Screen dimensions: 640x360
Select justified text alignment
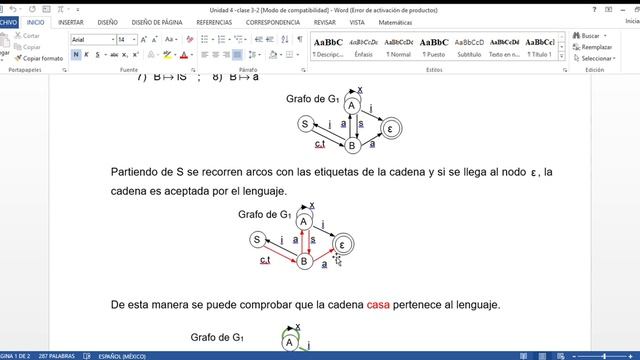pos(237,55)
